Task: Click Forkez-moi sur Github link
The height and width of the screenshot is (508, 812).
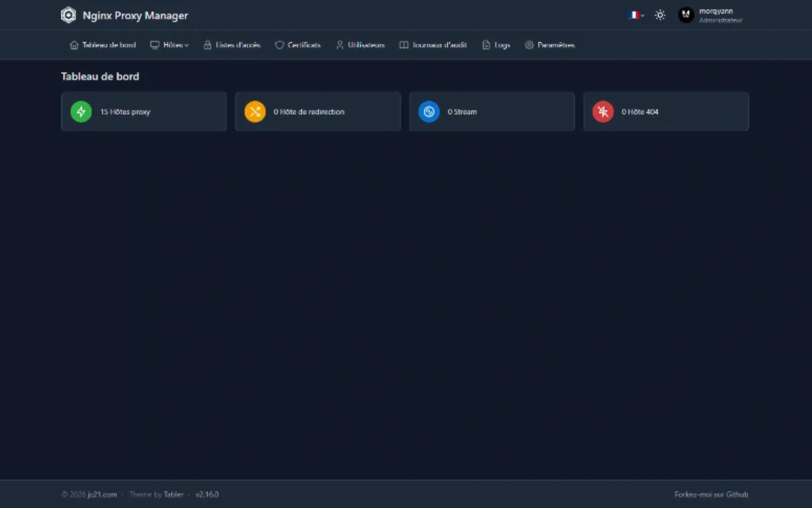Action: point(711,495)
